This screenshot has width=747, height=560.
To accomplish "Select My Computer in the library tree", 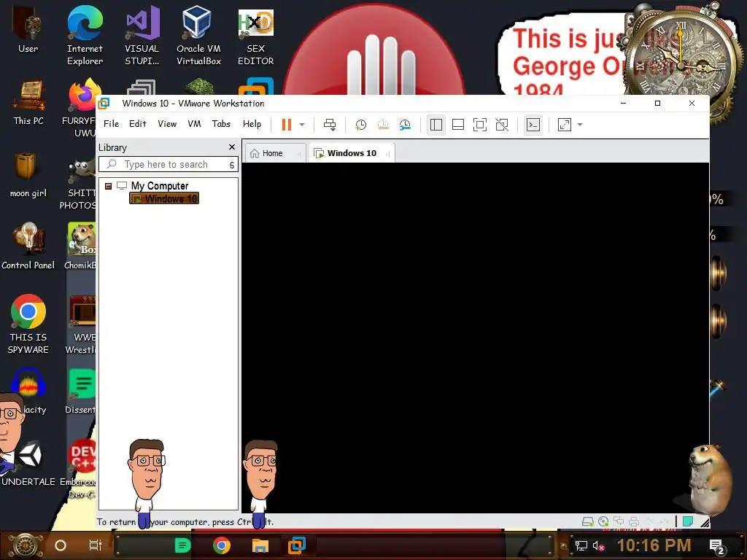I will tap(160, 186).
